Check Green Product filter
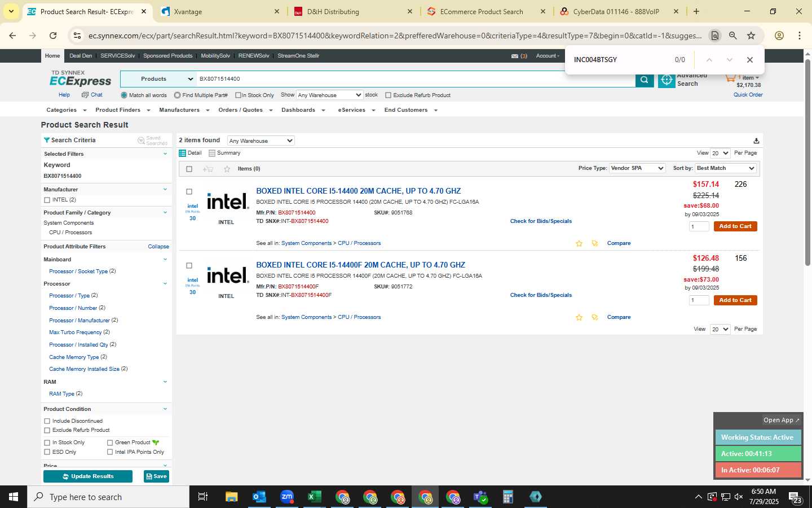This screenshot has height=508, width=812. pos(110,443)
